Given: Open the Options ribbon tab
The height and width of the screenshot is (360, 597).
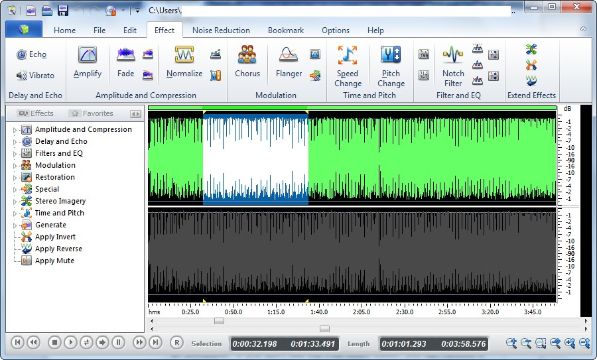Looking at the screenshot, I should 335,30.
